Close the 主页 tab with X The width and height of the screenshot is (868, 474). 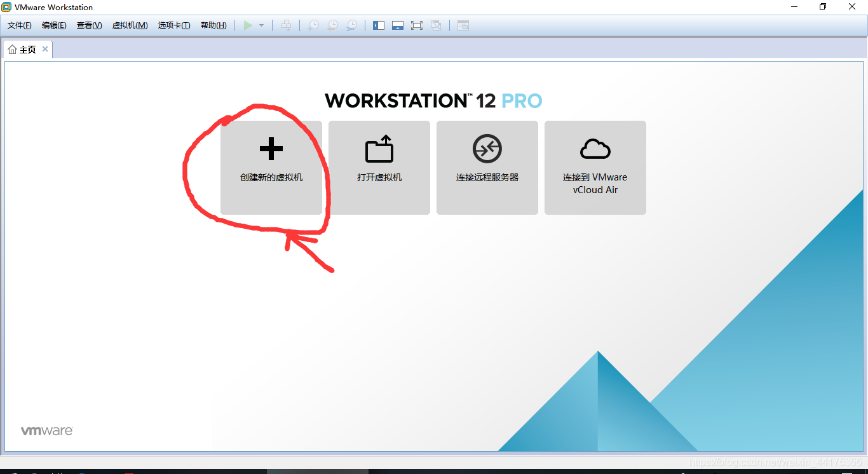[x=45, y=49]
